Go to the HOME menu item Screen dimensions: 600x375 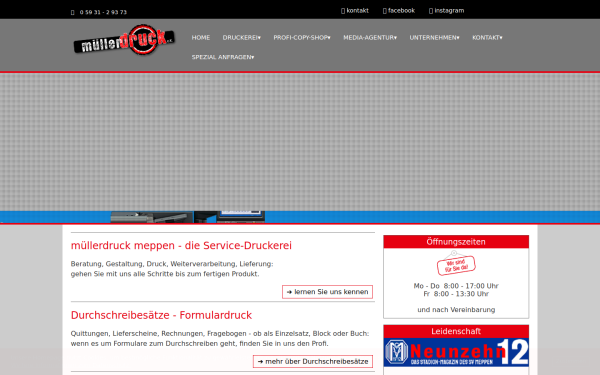201,38
